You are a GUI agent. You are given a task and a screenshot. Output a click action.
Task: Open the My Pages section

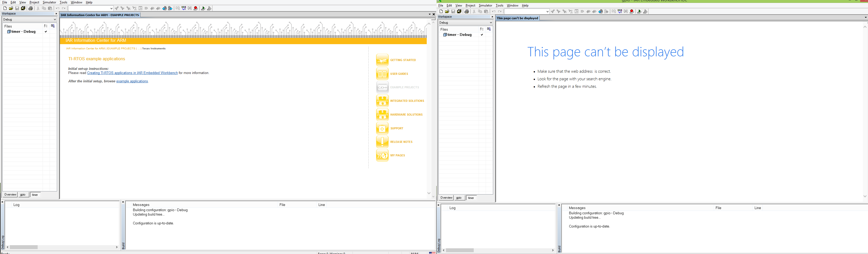coord(391,156)
